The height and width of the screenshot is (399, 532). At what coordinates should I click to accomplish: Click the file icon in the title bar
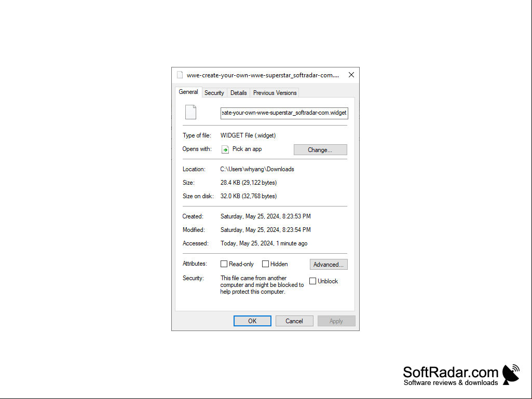[180, 75]
